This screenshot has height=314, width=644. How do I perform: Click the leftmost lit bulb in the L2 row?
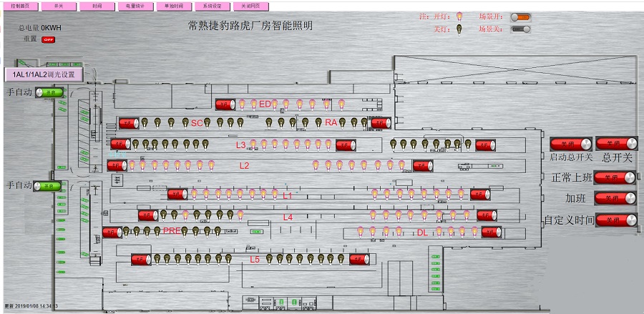132,165
